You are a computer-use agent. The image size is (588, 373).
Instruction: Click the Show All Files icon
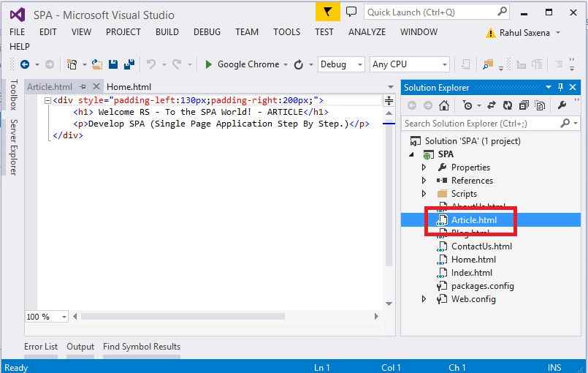pyautogui.click(x=540, y=105)
